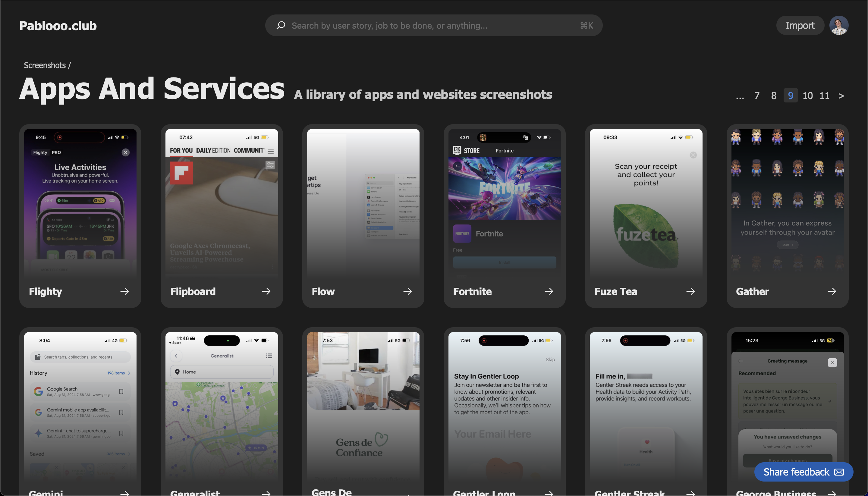The image size is (868, 496).
Task: Click the Gather card title
Action: (x=753, y=291)
